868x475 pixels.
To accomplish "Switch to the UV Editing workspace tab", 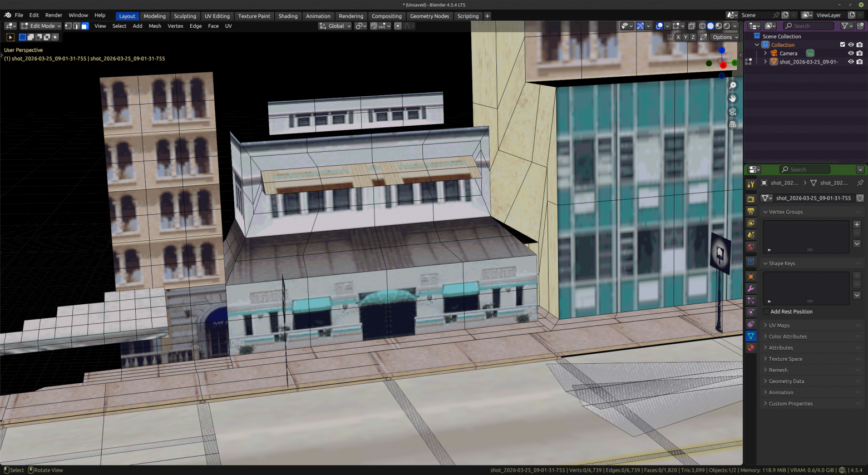I will 217,16.
